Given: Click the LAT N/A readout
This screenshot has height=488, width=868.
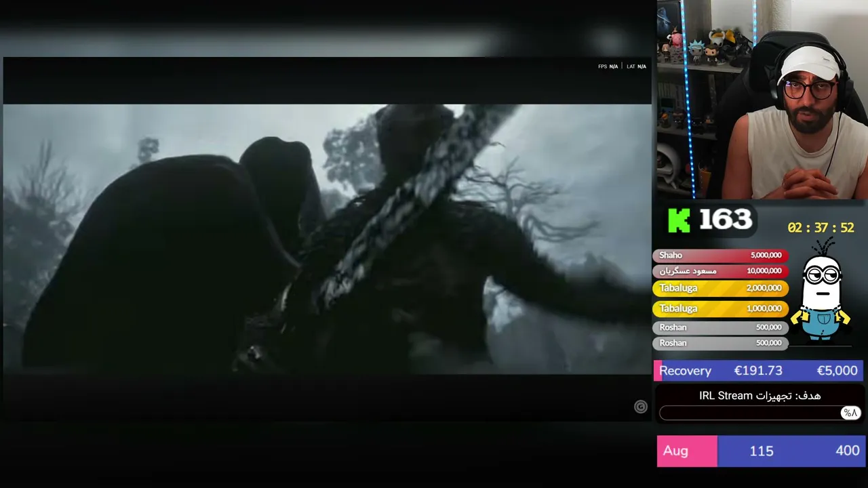Looking at the screenshot, I should tap(636, 66).
